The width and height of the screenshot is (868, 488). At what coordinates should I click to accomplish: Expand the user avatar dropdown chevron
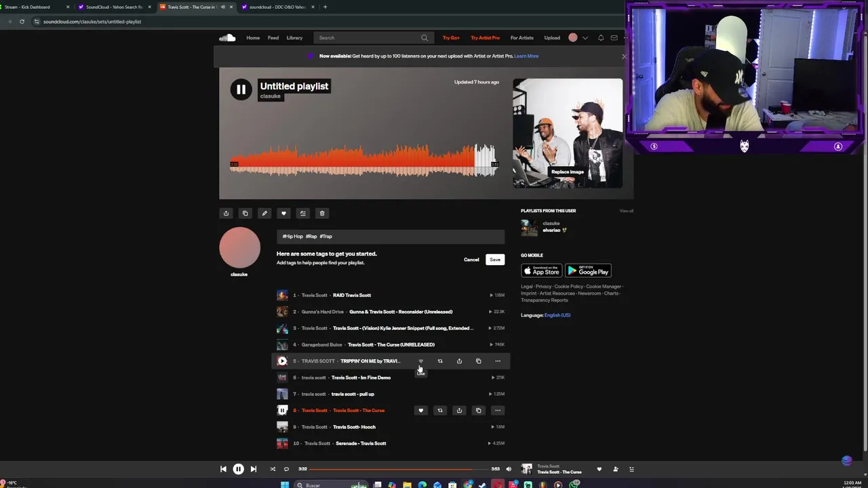click(x=585, y=38)
